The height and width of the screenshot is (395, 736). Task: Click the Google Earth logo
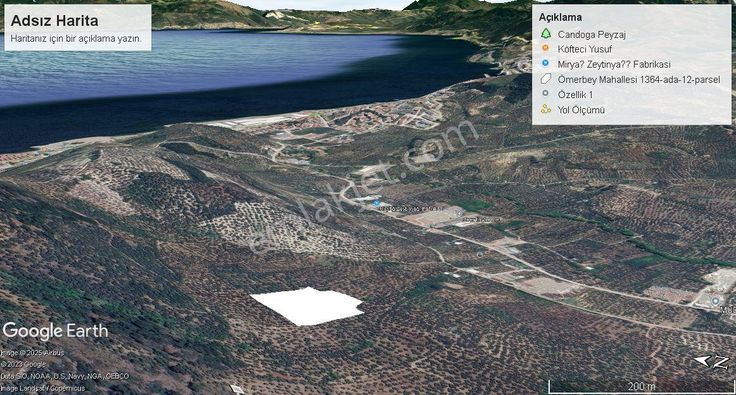point(55,331)
